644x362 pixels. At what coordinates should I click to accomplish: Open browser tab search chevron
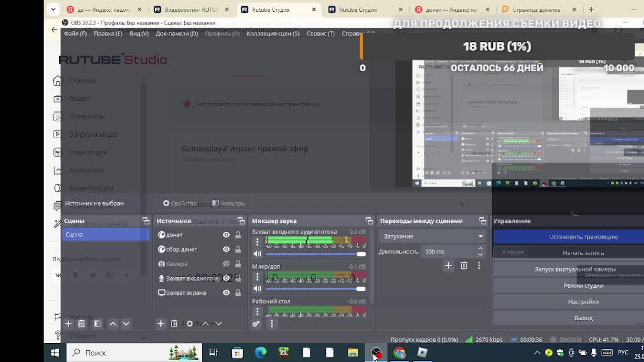(53, 9)
